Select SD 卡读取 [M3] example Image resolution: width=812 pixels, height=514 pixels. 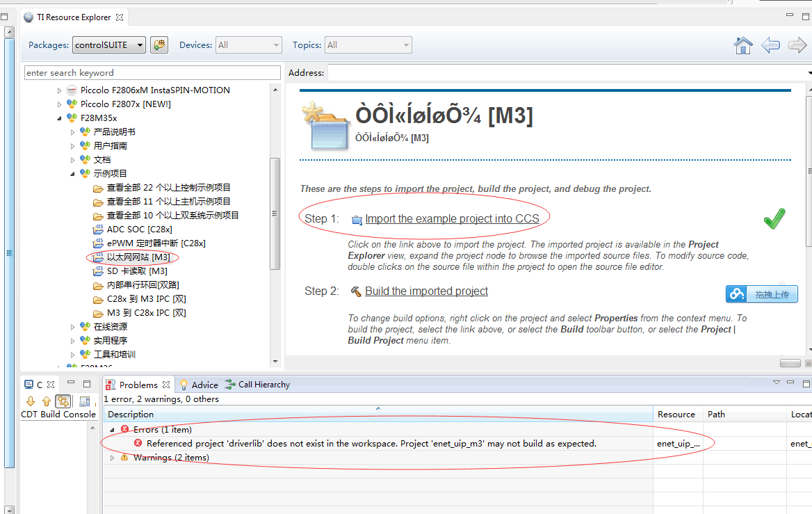click(137, 271)
